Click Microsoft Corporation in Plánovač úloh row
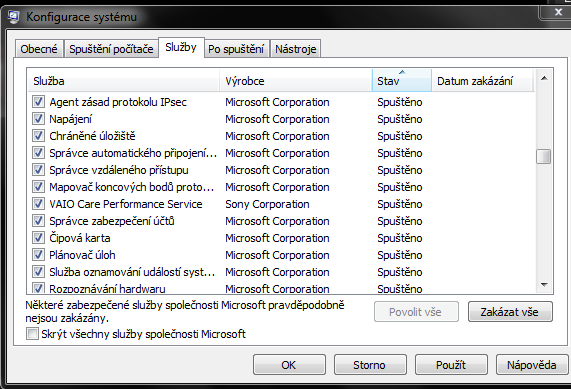Viewport: 571px width, 389px height. point(277,255)
